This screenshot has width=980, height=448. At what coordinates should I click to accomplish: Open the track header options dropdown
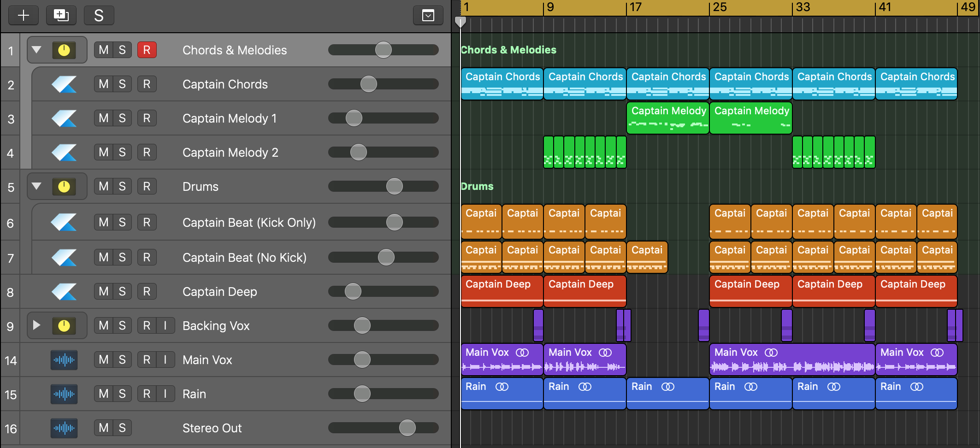[428, 16]
